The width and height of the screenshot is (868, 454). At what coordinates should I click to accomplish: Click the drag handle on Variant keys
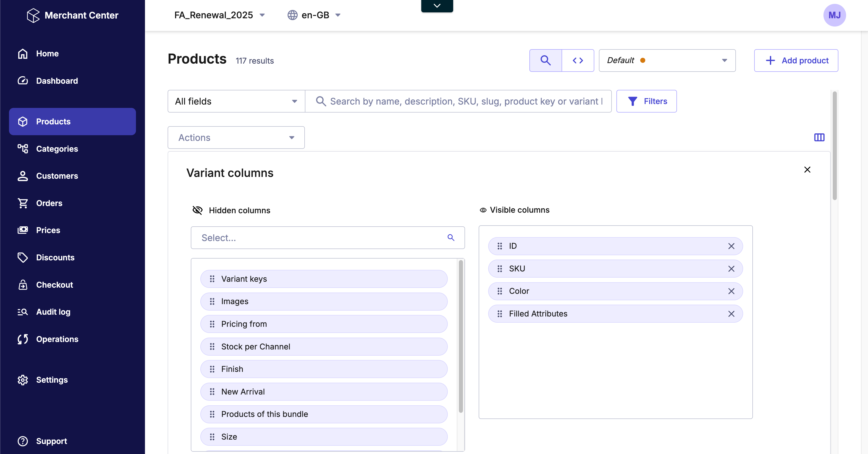212,279
